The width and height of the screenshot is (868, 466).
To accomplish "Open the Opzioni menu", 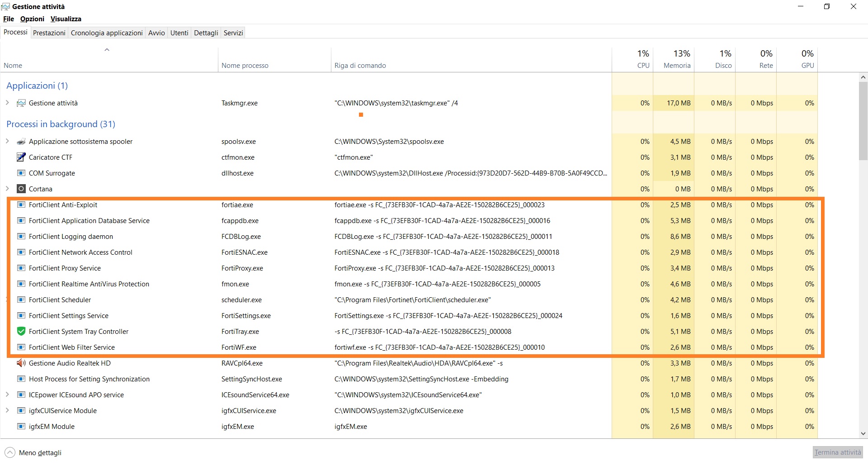I will pos(32,19).
